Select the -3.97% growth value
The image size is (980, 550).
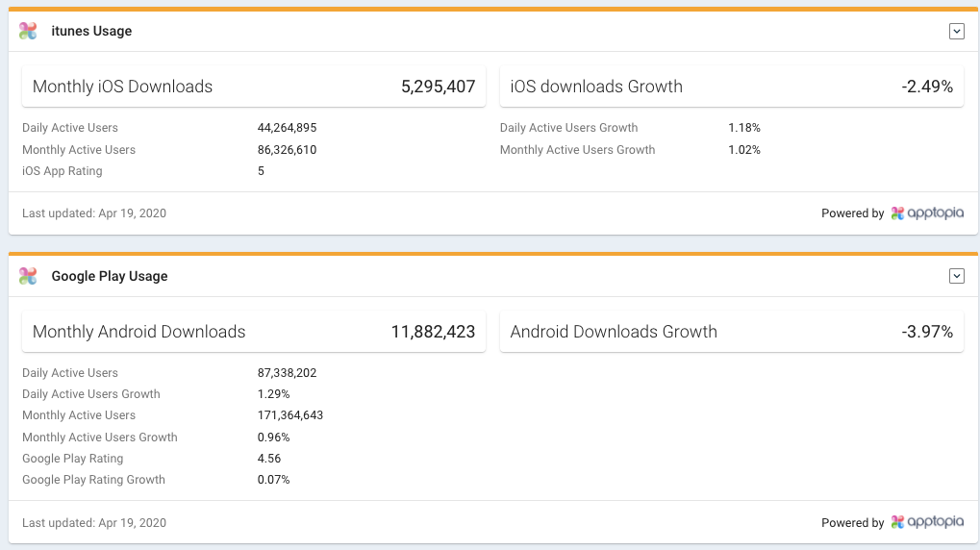[927, 332]
